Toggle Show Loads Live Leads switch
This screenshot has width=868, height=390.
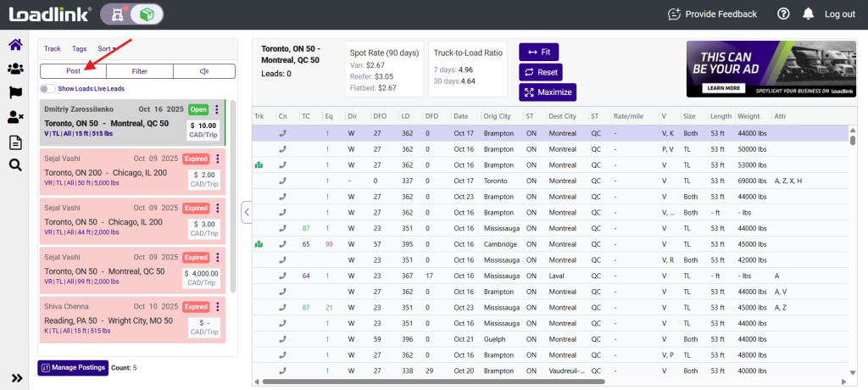click(47, 88)
